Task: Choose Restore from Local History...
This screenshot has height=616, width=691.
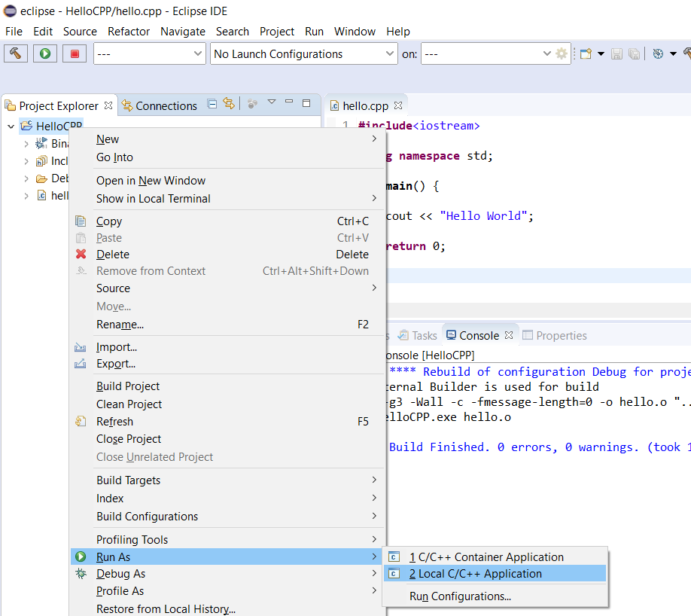Action: click(227, 608)
